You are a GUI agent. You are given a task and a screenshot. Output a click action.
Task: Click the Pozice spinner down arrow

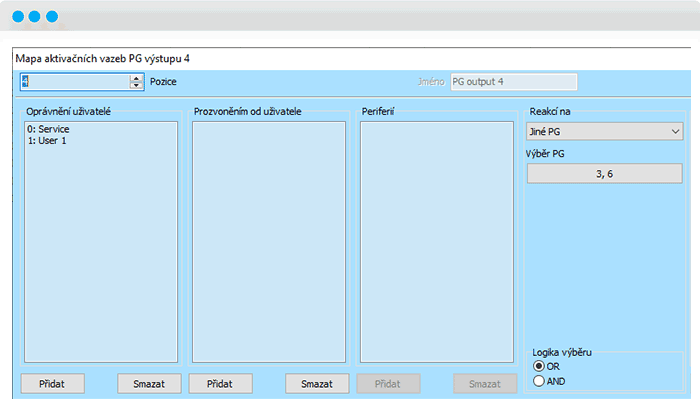137,85
